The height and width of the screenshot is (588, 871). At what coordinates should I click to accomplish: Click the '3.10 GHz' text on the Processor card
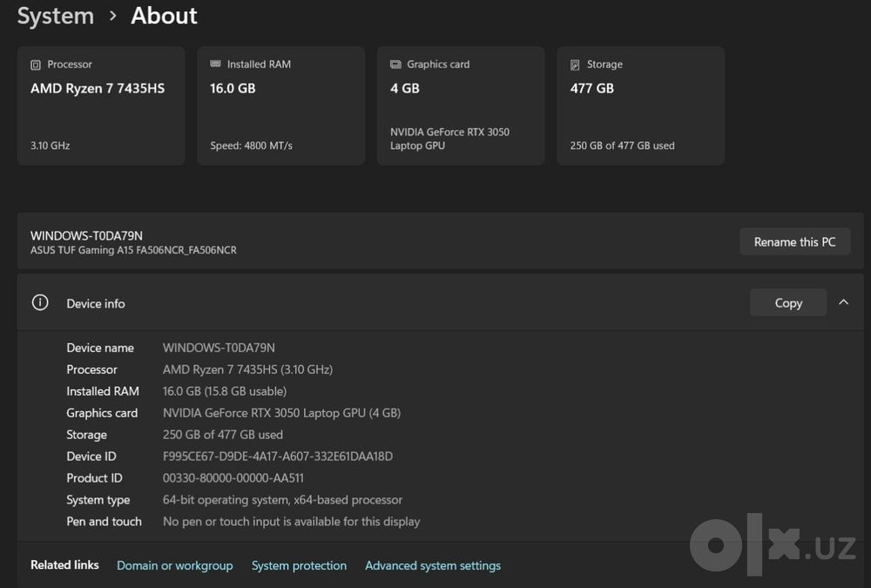tap(50, 145)
